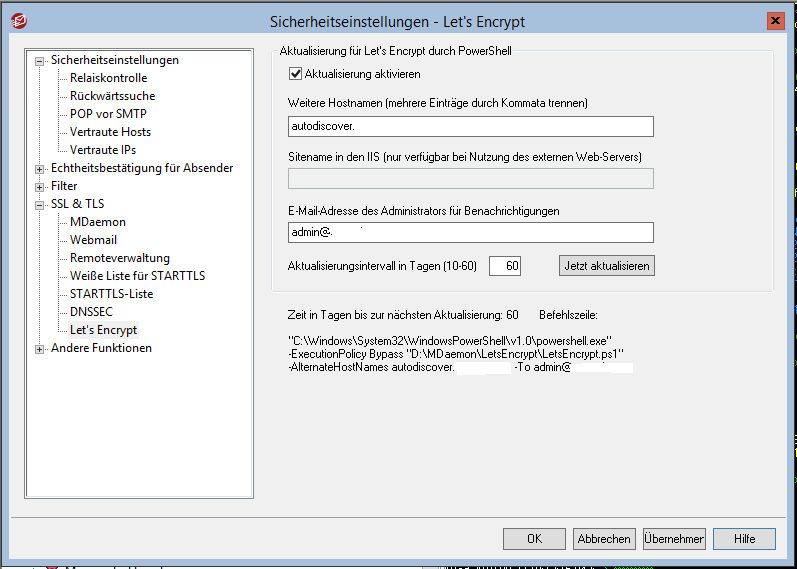Disable the 'Aktualisierung aktivieren' checkbox
Image resolution: width=797 pixels, height=569 pixels.
(295, 74)
